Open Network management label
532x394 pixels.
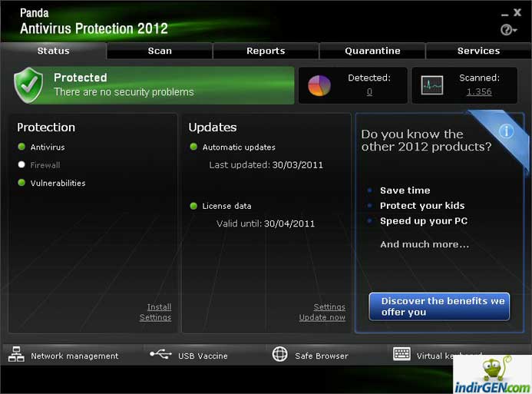(x=74, y=356)
